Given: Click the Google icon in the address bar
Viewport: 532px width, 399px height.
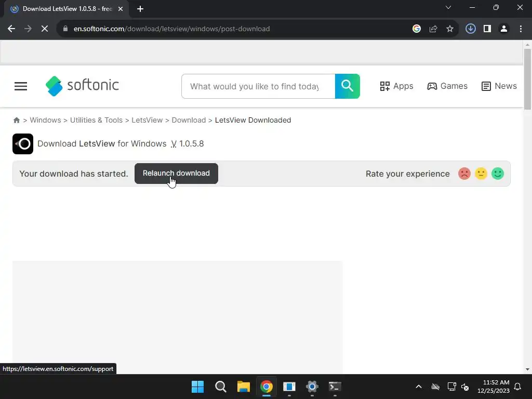Looking at the screenshot, I should tap(417, 29).
